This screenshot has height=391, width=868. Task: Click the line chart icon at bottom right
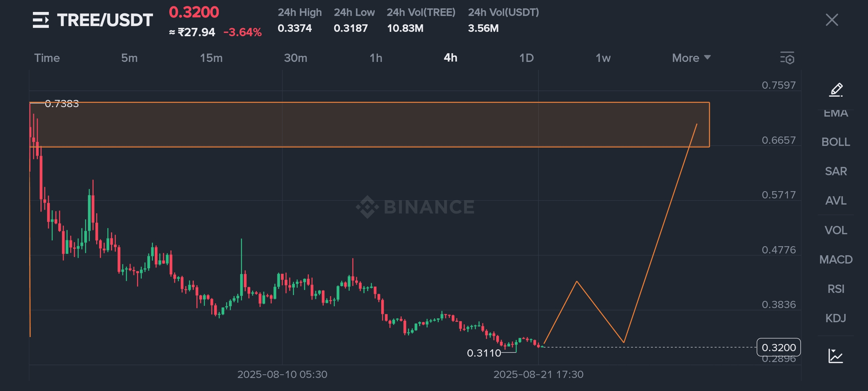click(835, 356)
